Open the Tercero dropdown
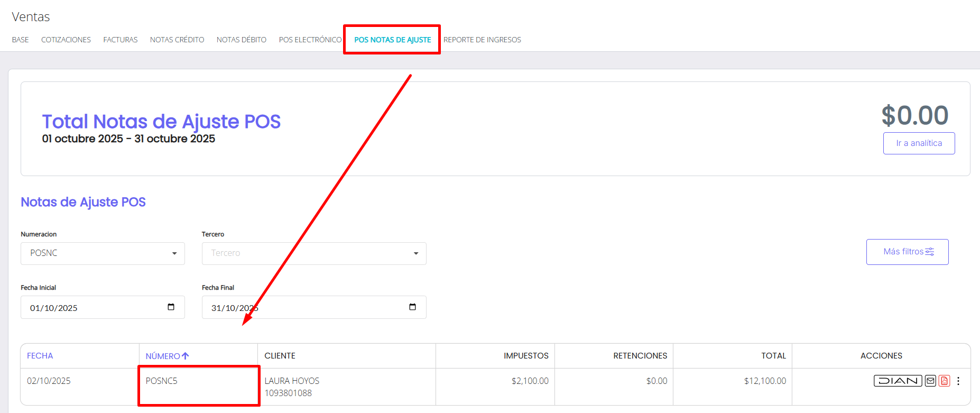 314,253
